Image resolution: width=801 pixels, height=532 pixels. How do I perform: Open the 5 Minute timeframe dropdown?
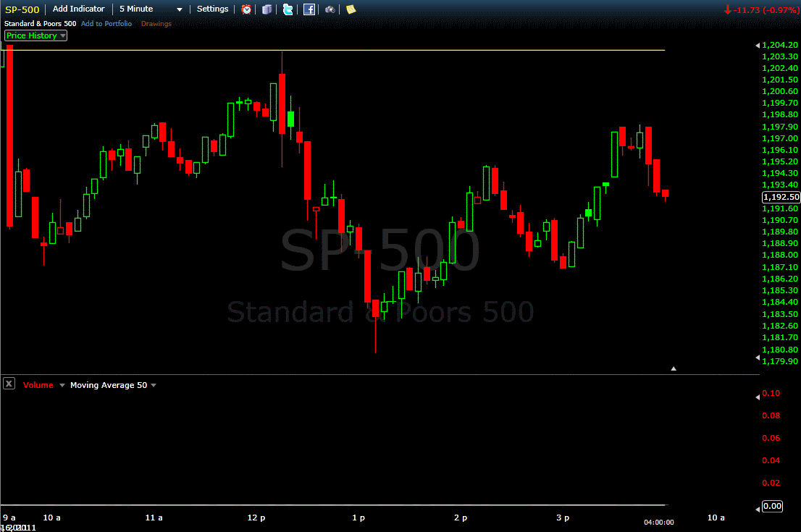tap(151, 9)
